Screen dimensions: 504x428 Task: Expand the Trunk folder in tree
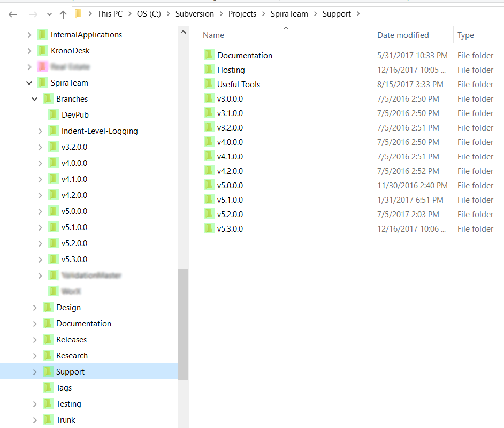[x=35, y=420]
